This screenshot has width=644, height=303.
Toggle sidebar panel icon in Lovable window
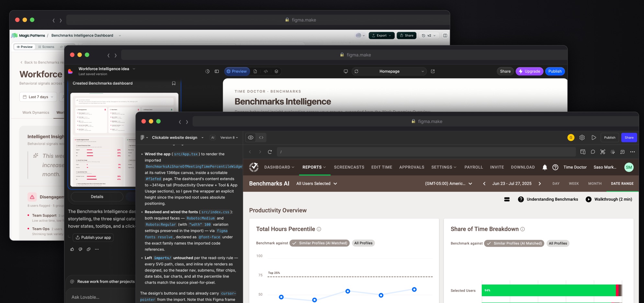pos(217,71)
